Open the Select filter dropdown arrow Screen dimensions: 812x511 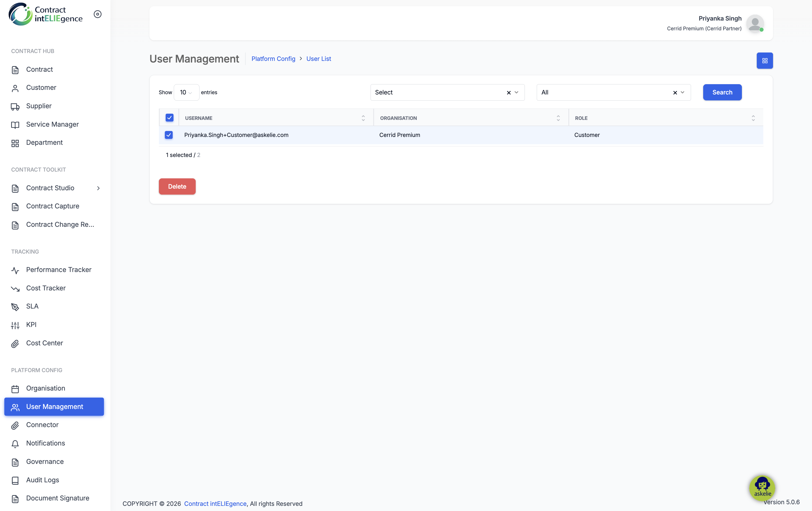coord(516,92)
